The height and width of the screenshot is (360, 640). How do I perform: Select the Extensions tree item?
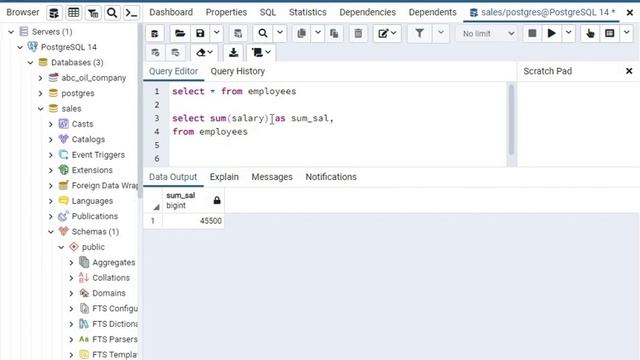click(92, 170)
